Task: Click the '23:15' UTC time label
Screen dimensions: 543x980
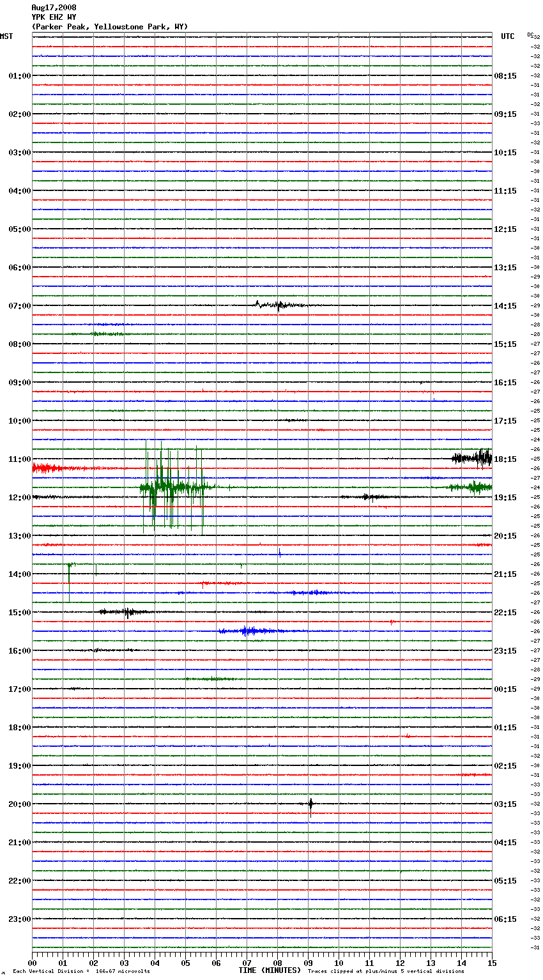Action: point(505,651)
